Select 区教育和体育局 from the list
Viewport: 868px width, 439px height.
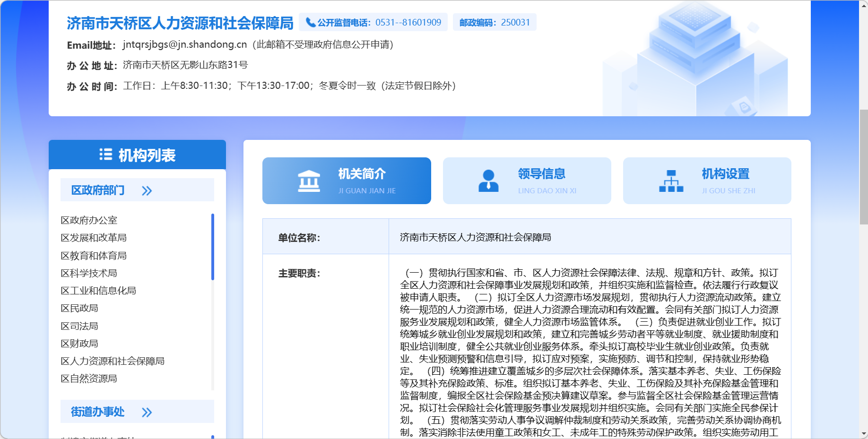point(94,256)
